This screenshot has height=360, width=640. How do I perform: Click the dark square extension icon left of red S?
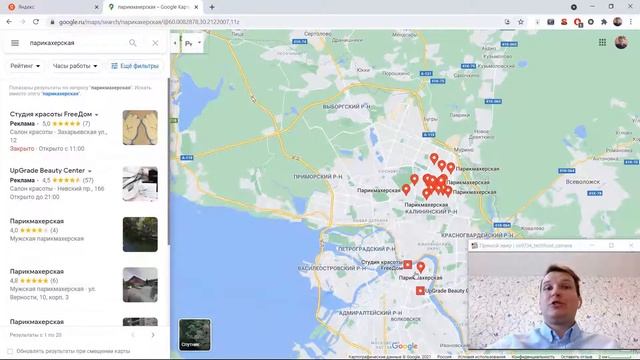pyautogui.click(x=550, y=22)
